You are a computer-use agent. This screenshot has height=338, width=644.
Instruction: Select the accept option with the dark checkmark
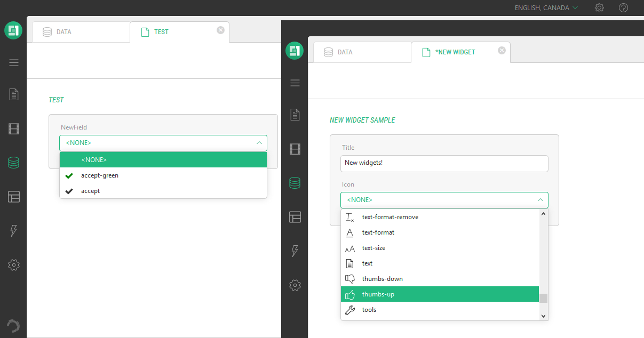90,190
